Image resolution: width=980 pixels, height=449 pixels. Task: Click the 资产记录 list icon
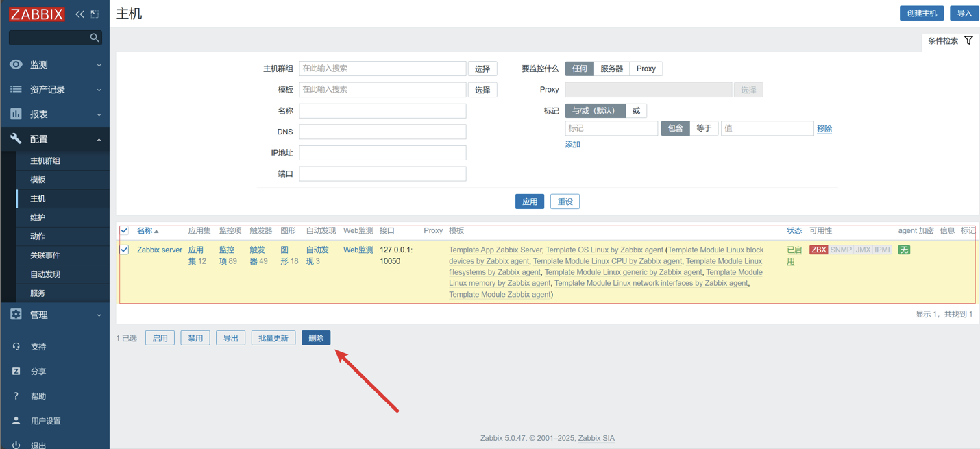click(16, 89)
